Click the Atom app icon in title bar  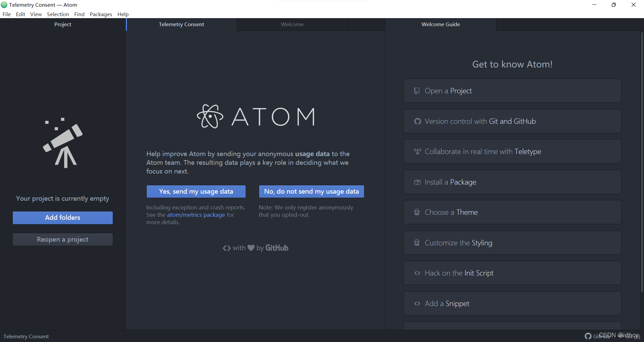tap(4, 5)
